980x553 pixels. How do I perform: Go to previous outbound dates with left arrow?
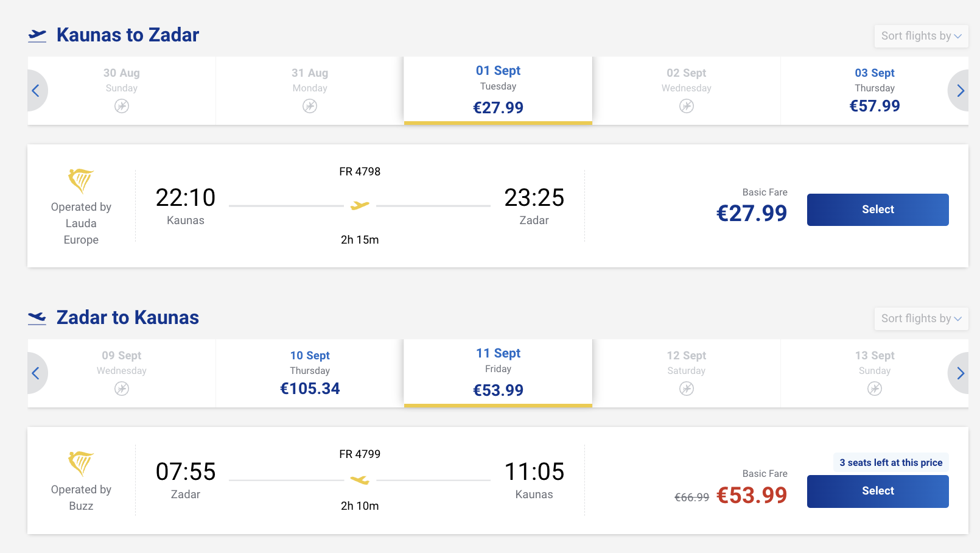tap(37, 91)
